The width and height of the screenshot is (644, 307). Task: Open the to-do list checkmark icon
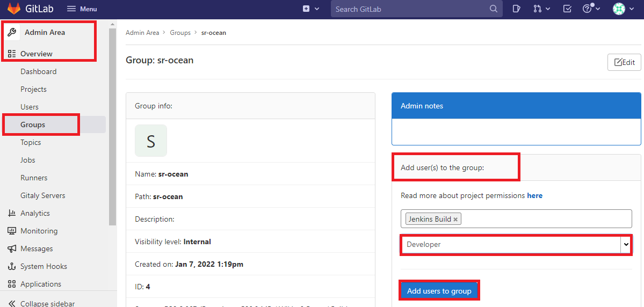pyautogui.click(x=567, y=9)
